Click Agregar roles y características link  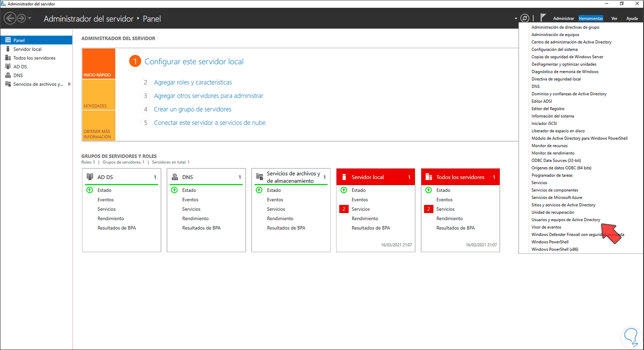pos(193,82)
